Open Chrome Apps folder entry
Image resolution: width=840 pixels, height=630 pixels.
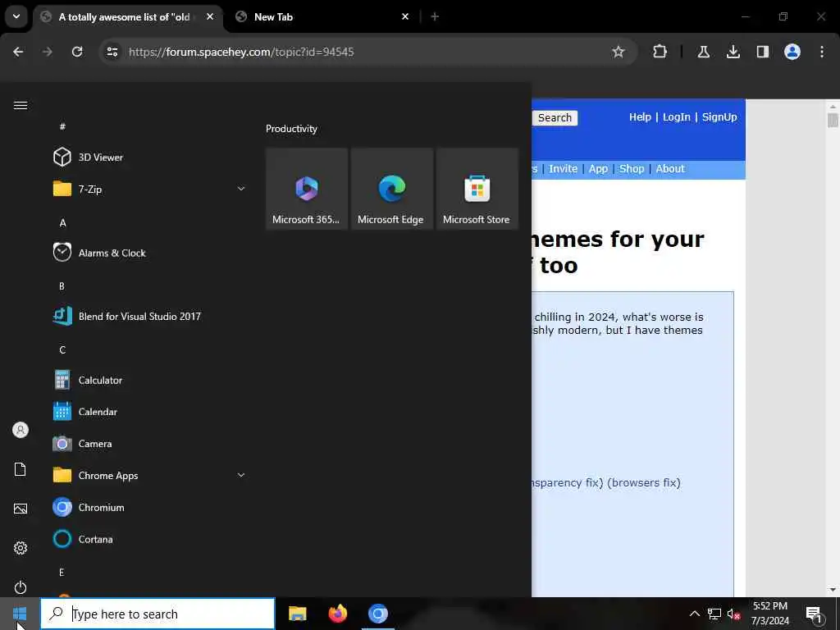coord(150,475)
